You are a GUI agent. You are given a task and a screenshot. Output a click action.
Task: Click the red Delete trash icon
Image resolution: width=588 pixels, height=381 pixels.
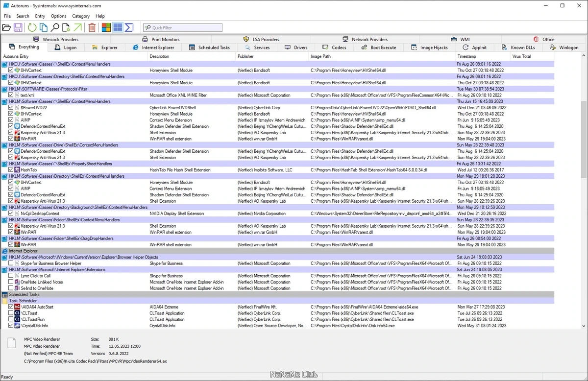92,27
